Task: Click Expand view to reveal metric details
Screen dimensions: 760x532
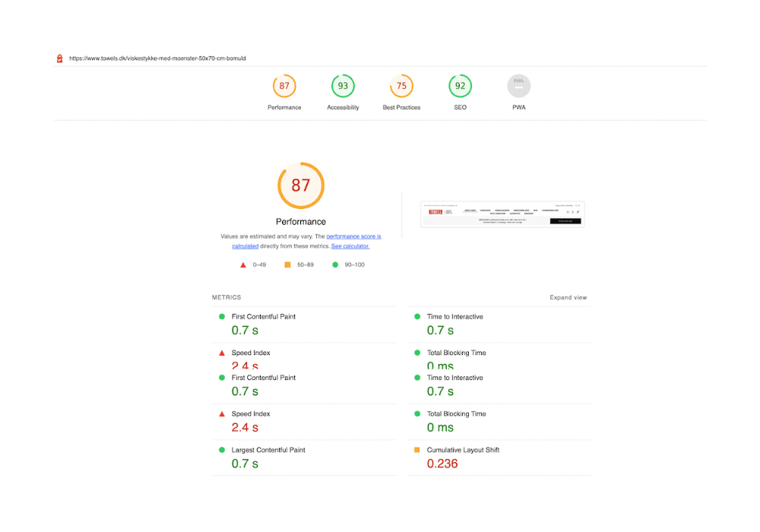Action: (568, 297)
